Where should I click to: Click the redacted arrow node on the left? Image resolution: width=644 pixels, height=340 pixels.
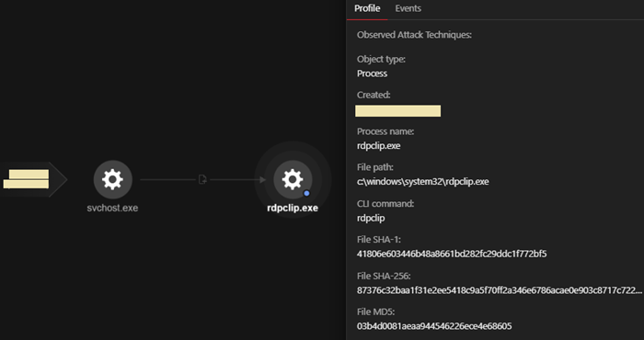click(x=33, y=179)
